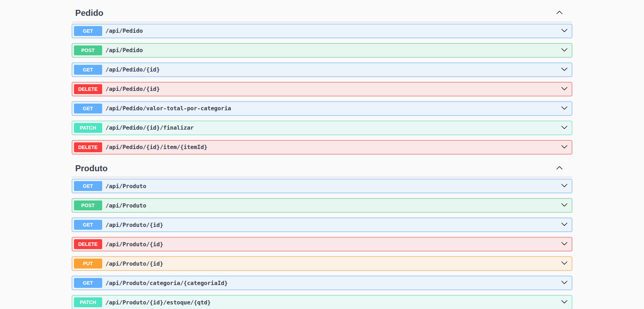The height and width of the screenshot is (309, 644).
Task: Open the Produto categoria/{categoriaId} endpoint path
Action: pos(166,283)
